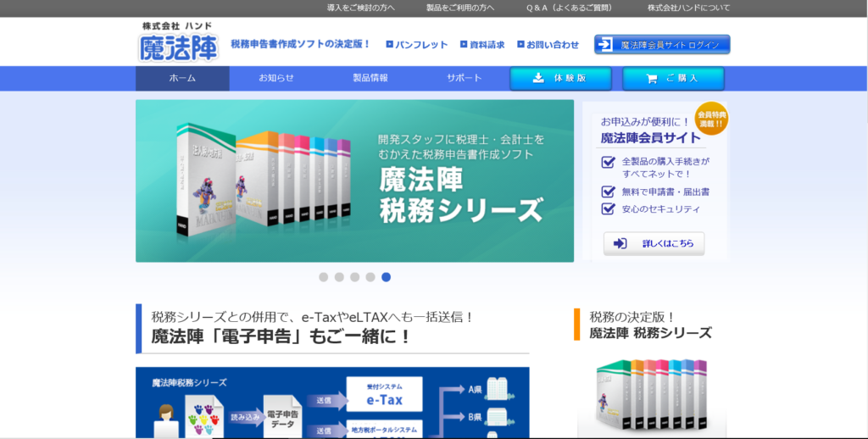
Task: Open 導入をご検討の方へ top menu
Action: [361, 8]
